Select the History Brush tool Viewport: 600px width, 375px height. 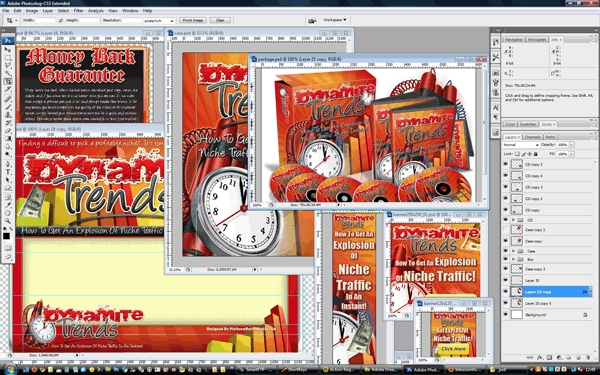(x=8, y=122)
